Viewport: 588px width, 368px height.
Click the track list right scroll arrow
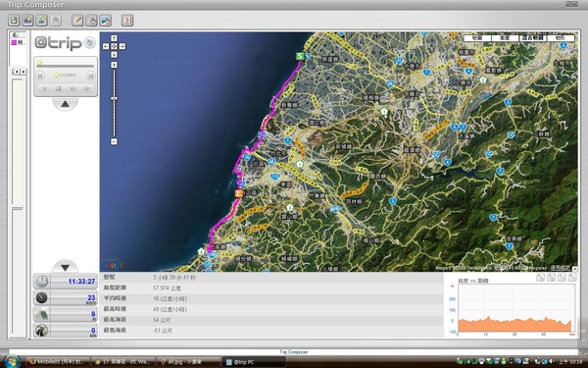[x=24, y=72]
